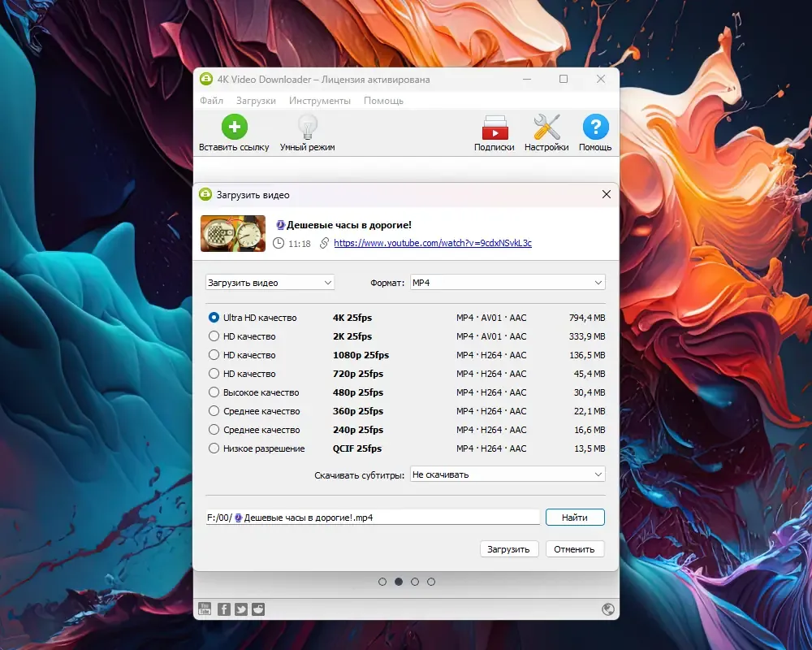812x650 pixels.
Task: Select HD качество 720p 25fps option
Action: coord(214,373)
